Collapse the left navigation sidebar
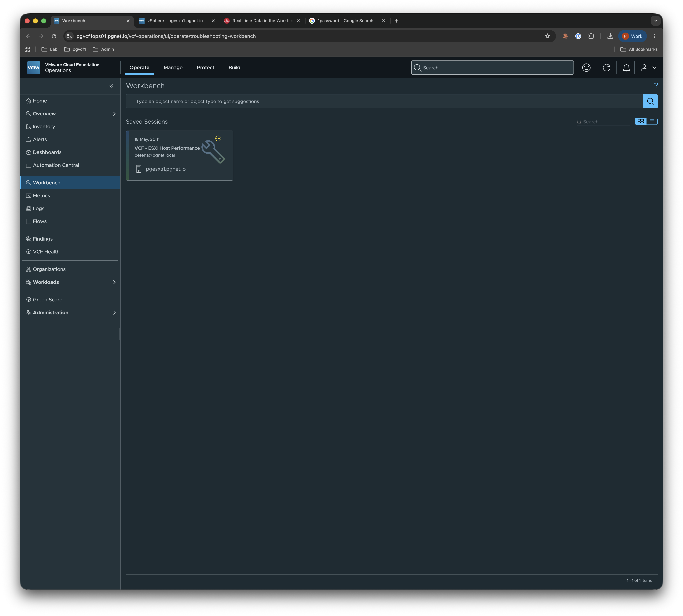683x616 pixels. click(x=111, y=86)
